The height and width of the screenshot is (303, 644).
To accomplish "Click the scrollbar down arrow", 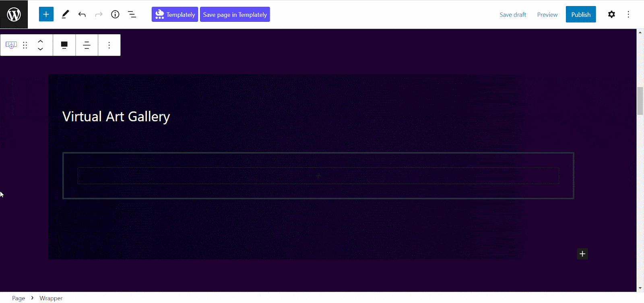I will pyautogui.click(x=640, y=288).
